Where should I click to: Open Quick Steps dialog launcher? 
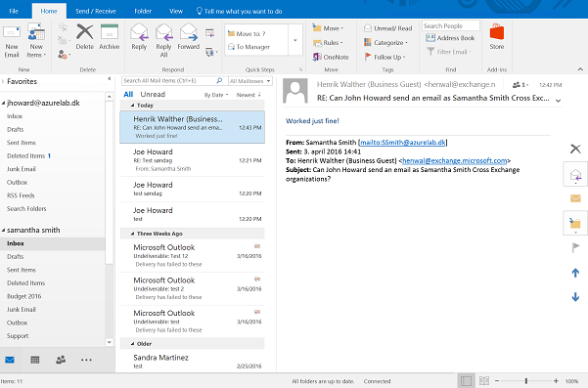tap(300, 69)
